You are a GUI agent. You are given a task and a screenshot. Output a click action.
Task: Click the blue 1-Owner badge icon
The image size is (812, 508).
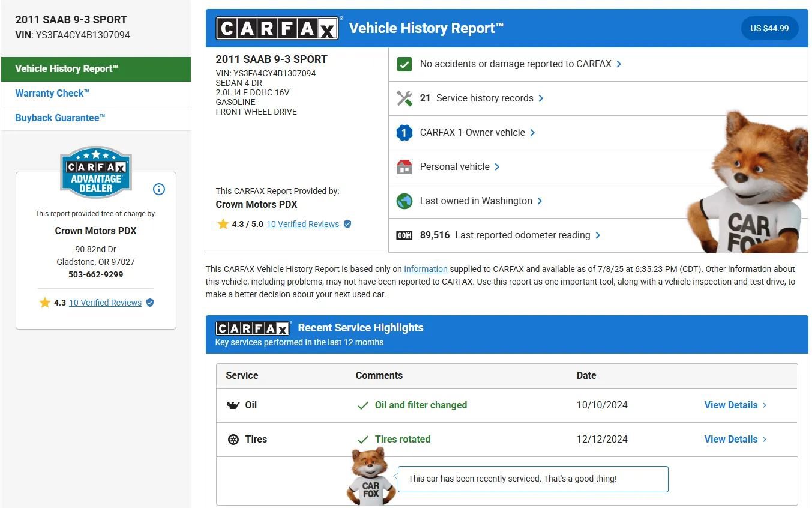coord(404,133)
